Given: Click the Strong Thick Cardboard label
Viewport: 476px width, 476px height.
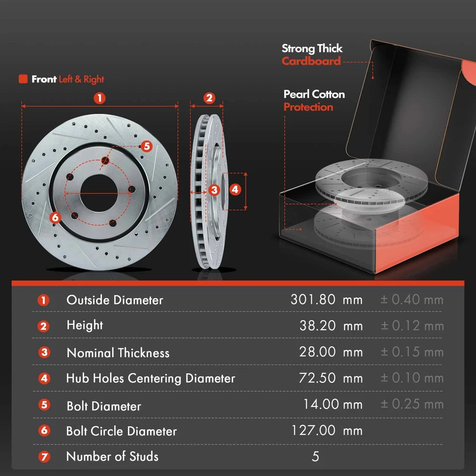Looking at the screenshot, I should click(312, 55).
